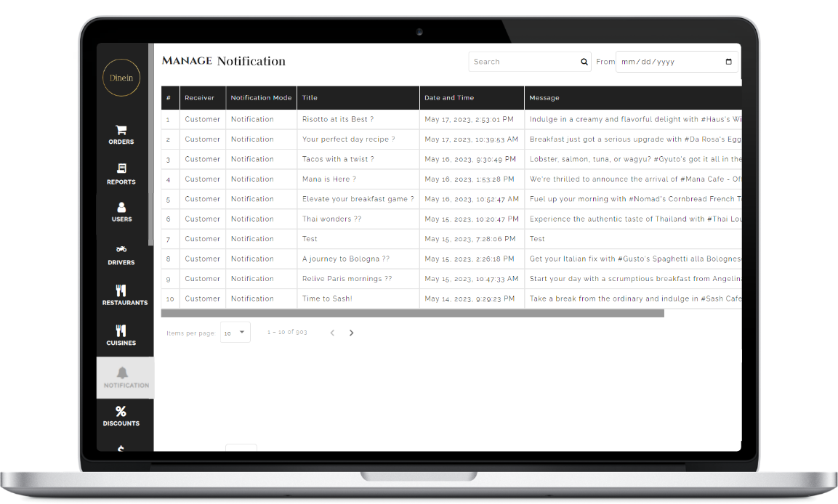The height and width of the screenshot is (504, 838).
Task: Open the calendar picker in From date field
Action: point(729,62)
